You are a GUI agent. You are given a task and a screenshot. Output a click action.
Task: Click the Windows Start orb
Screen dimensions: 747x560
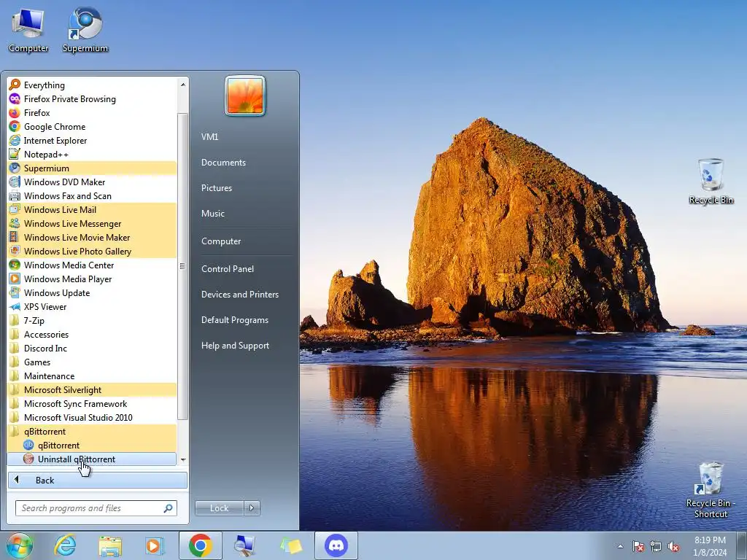(20, 545)
